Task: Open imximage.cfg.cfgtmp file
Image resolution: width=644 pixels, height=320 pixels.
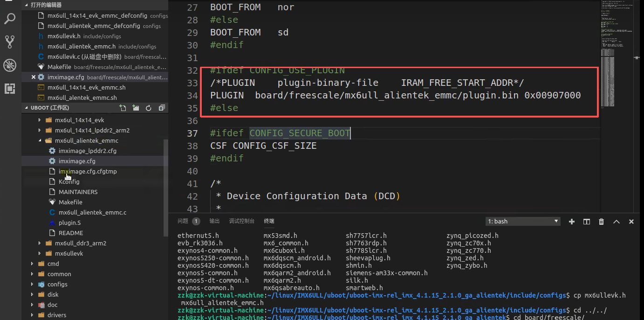Action: click(88, 171)
